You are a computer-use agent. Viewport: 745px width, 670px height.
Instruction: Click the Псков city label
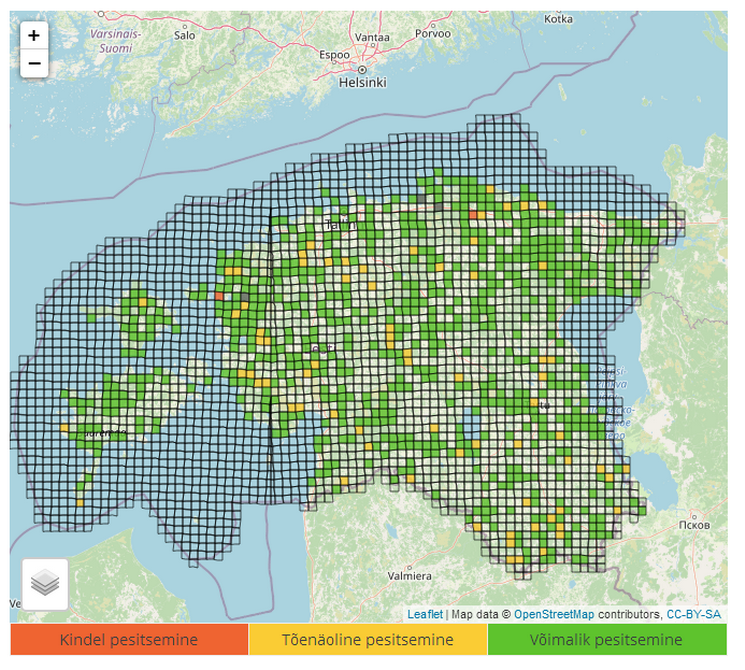pos(693,525)
